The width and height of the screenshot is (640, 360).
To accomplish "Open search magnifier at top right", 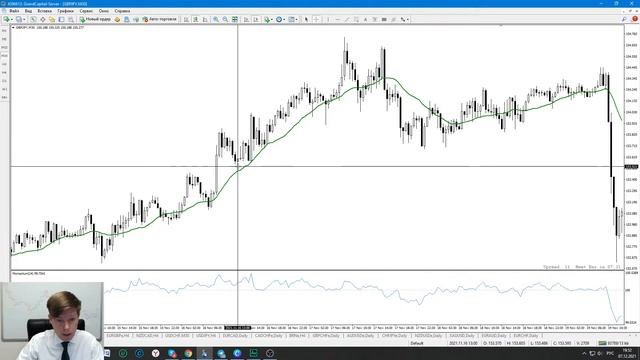I will point(624,19).
